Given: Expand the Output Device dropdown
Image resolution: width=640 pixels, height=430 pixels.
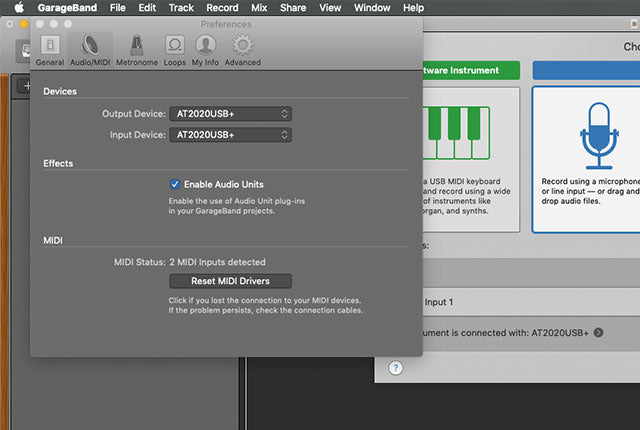Looking at the screenshot, I should [x=229, y=113].
